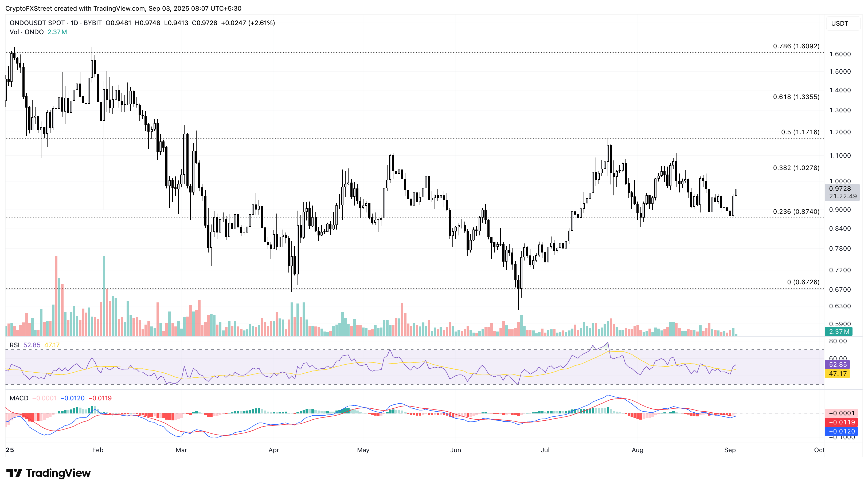Click the 0.786 (1.6092) Fibonacci label
868x489 pixels.
(x=796, y=46)
